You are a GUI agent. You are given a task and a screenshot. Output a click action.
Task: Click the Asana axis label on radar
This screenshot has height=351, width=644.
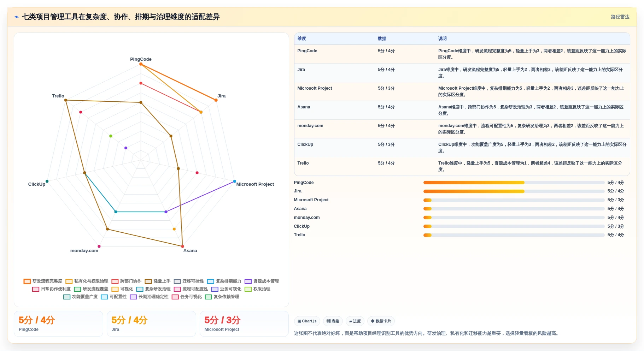tap(190, 251)
